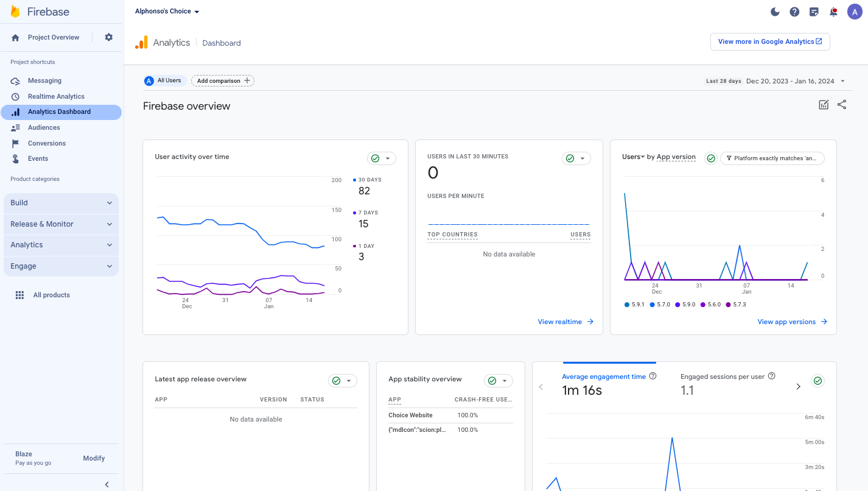The image size is (868, 491).
Task: Open the Alphonso's Choice project dropdown
Action: 167,12
